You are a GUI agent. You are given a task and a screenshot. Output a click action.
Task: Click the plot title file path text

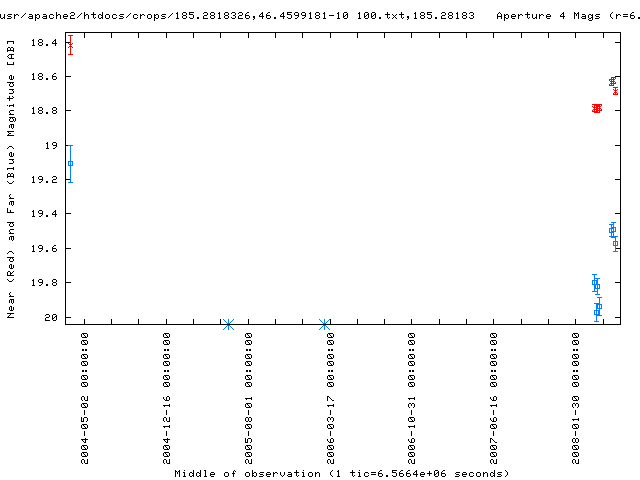237,16
